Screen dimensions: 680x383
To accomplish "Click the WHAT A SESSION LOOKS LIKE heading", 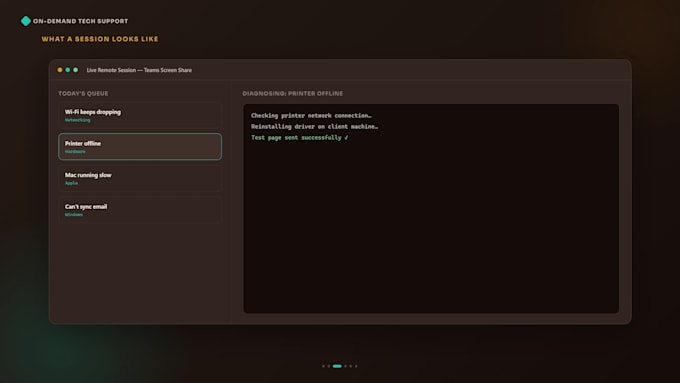I will tap(100, 39).
